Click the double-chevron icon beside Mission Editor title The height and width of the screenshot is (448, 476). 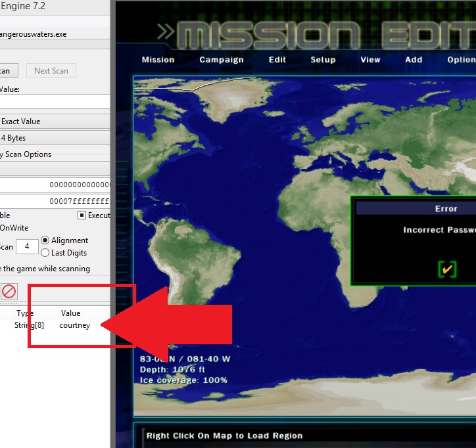(x=166, y=32)
